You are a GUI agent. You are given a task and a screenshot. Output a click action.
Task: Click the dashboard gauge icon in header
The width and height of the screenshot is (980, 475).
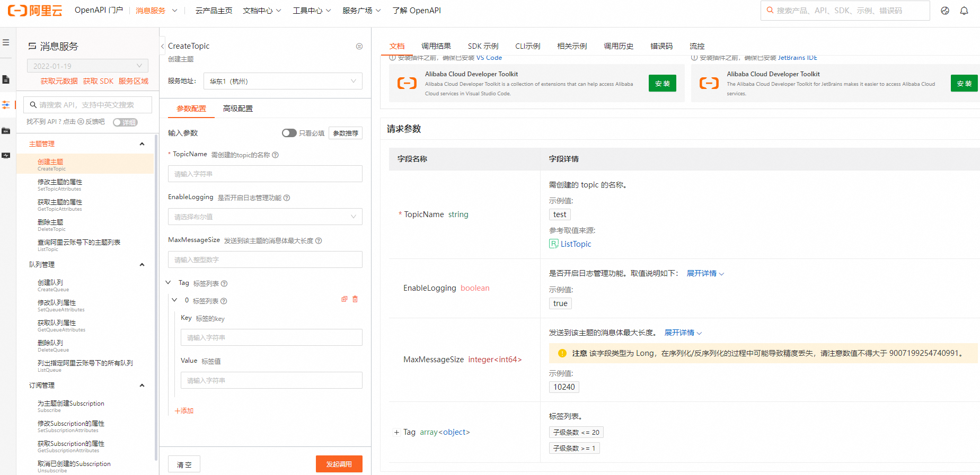coord(945,11)
